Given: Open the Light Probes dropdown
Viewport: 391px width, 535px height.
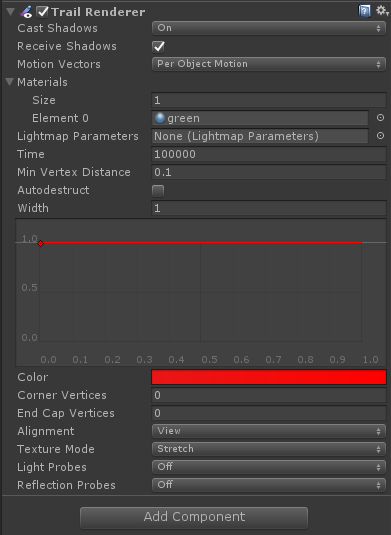Looking at the screenshot, I should pyautogui.click(x=269, y=467).
